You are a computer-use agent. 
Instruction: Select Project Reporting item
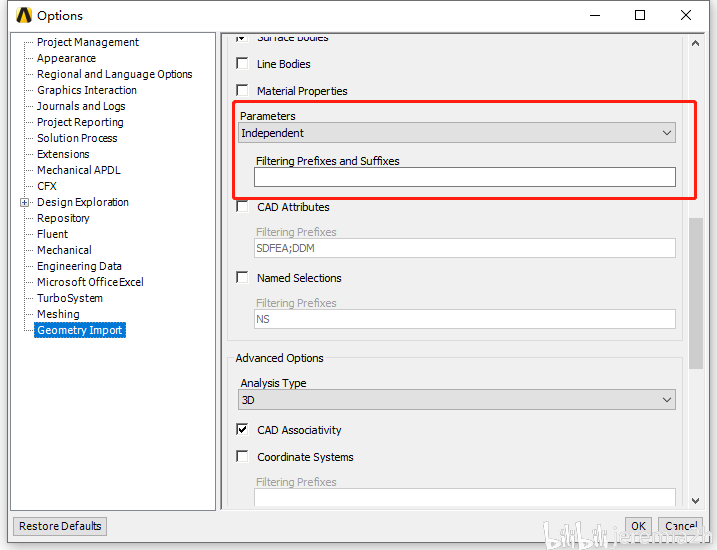pyautogui.click(x=80, y=122)
